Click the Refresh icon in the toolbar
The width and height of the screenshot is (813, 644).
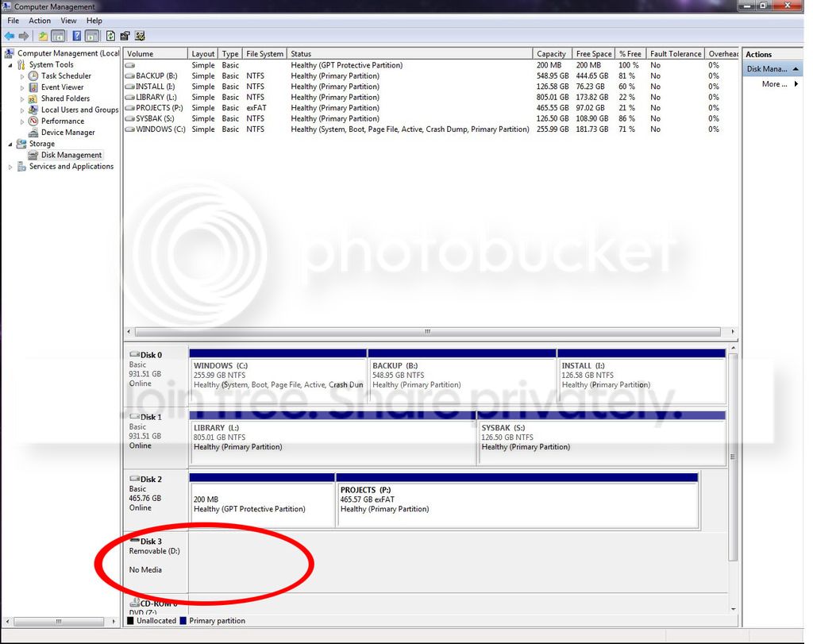point(110,36)
